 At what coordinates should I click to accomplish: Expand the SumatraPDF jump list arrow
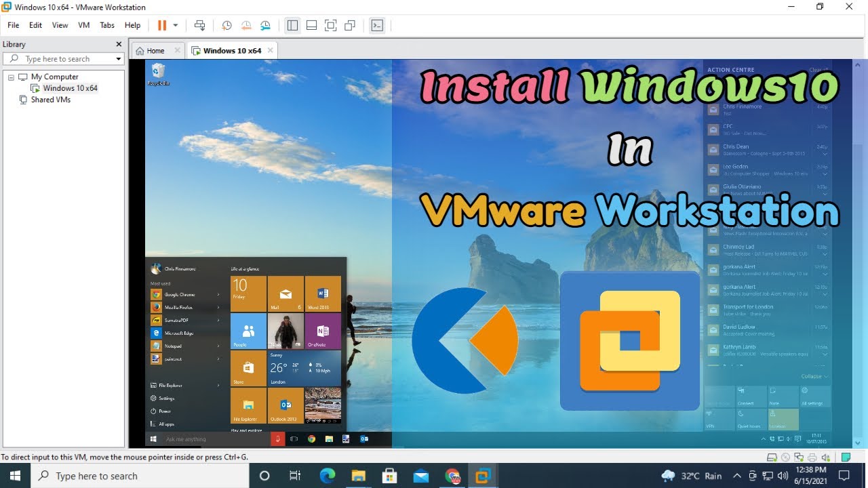[218, 320]
